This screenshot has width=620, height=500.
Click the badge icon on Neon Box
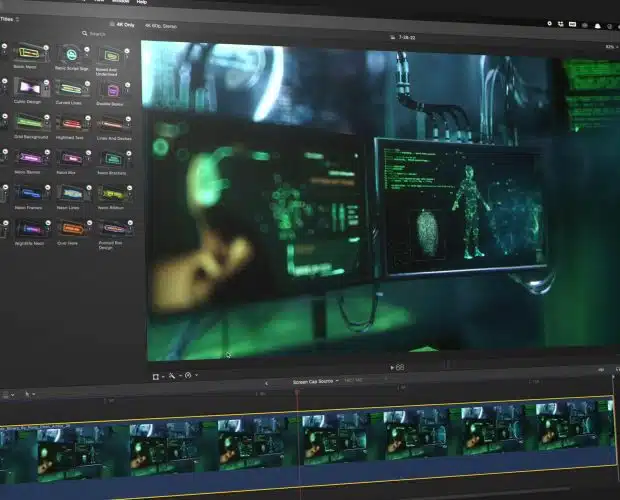(88, 153)
